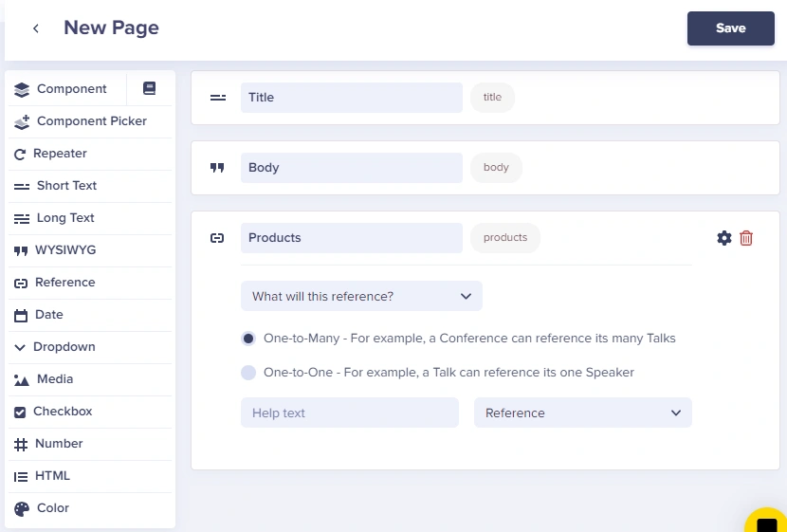
Task: Click the Date calendar icon in sidebar
Action: pos(21,315)
